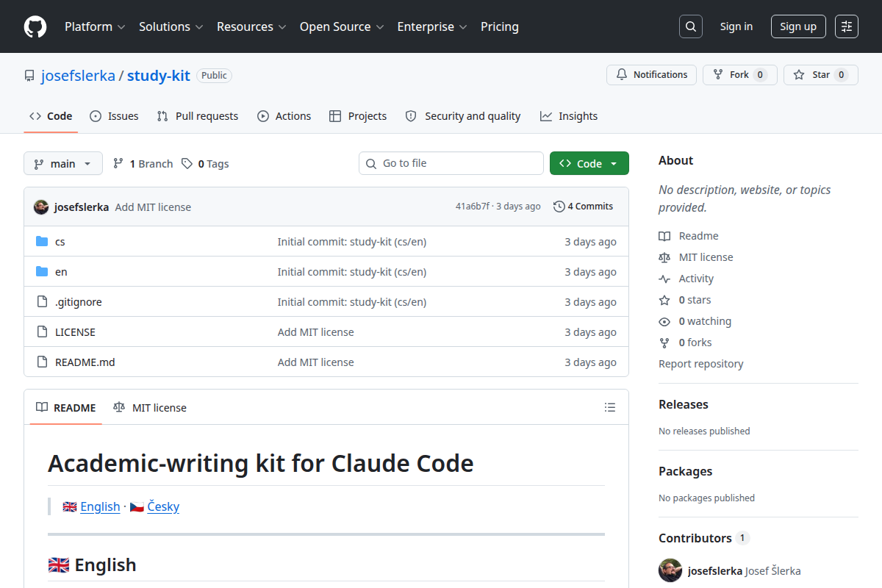882x588 pixels.
Task: Open Initial commit message for cs folder
Action: click(x=352, y=242)
